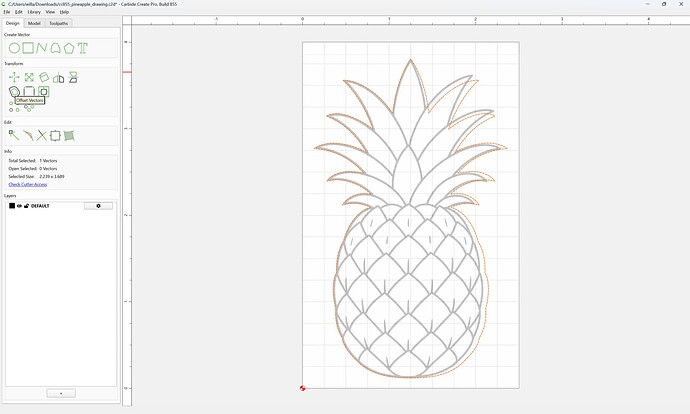690x414 pixels.
Task: Toggle visibility eye of DEFAULT layer
Action: click(19, 206)
